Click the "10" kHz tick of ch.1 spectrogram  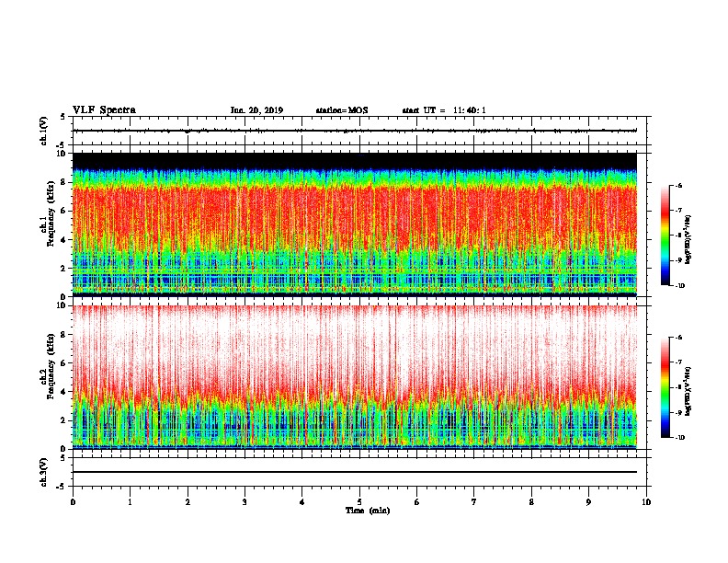[x=62, y=154]
